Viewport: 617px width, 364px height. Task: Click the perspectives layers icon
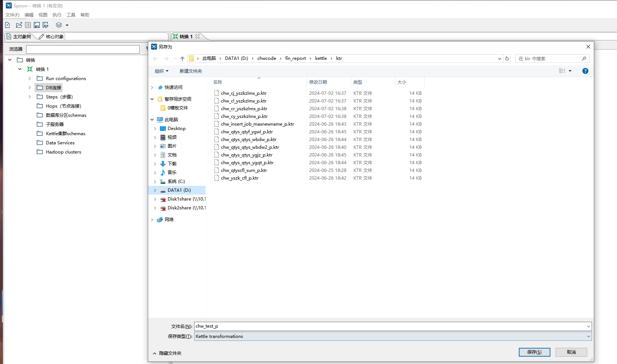[59, 25]
